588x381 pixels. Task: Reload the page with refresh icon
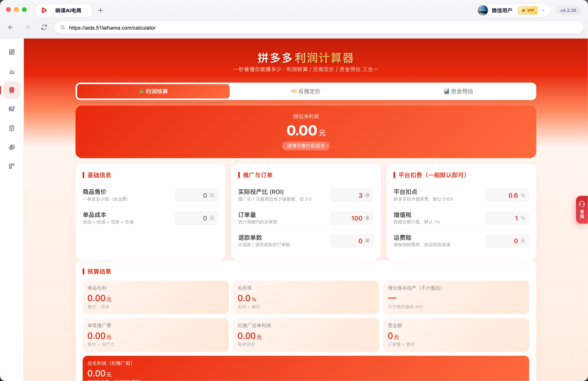click(x=44, y=27)
